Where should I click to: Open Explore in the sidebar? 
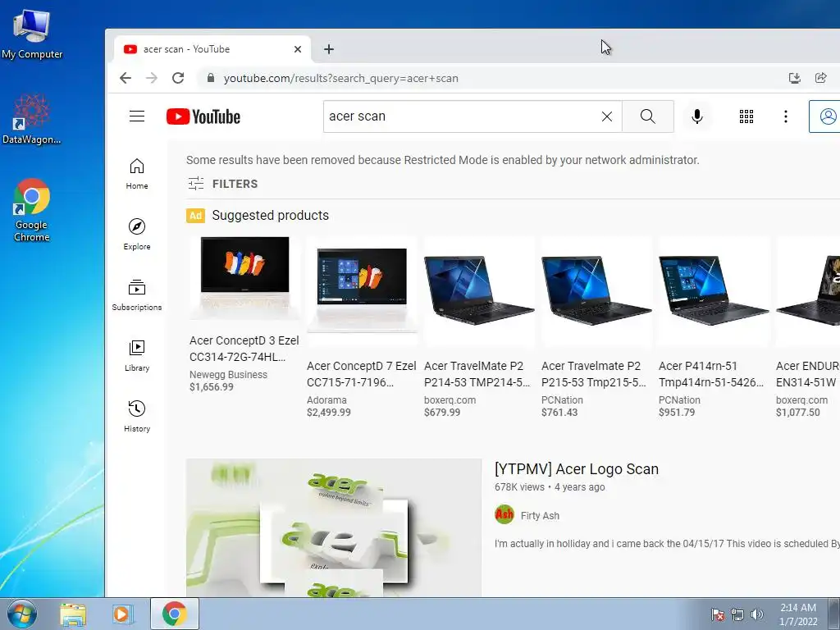tap(137, 234)
